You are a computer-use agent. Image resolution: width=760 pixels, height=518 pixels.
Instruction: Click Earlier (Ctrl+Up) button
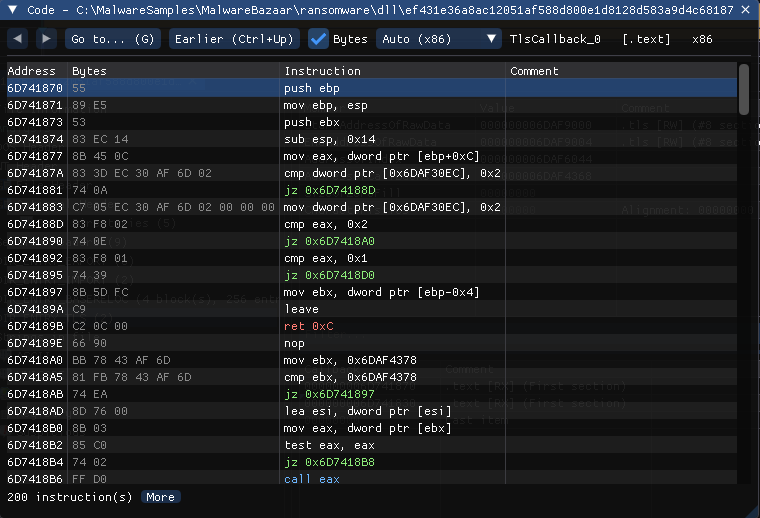234,39
